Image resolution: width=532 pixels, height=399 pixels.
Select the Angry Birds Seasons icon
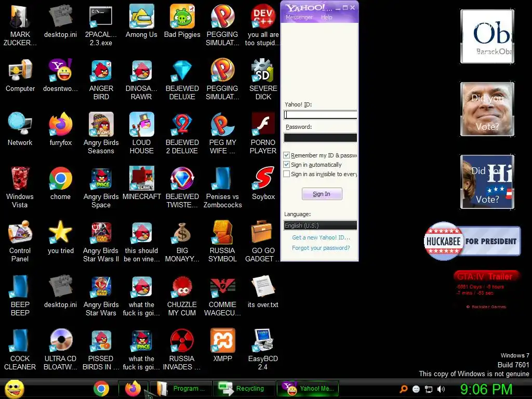101,134
